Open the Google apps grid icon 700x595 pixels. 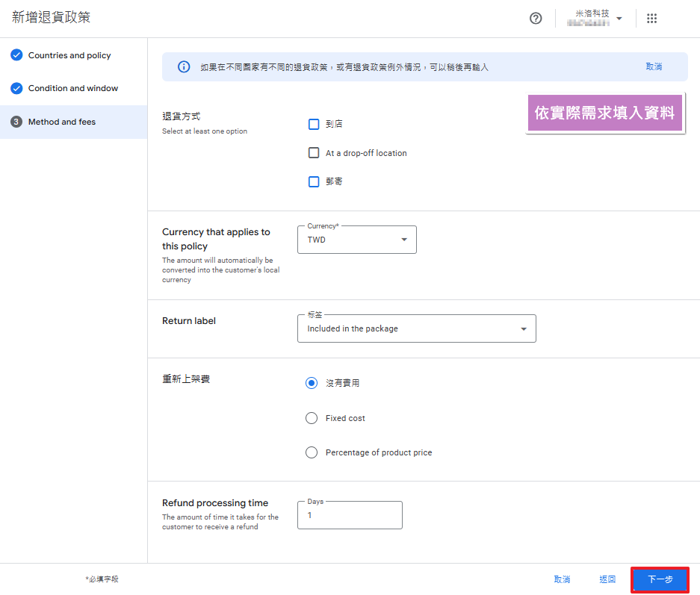pyautogui.click(x=651, y=19)
